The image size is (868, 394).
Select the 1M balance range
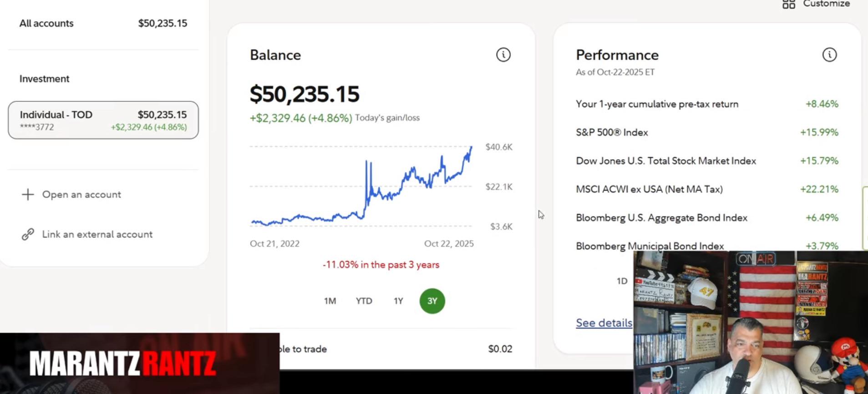pyautogui.click(x=330, y=301)
